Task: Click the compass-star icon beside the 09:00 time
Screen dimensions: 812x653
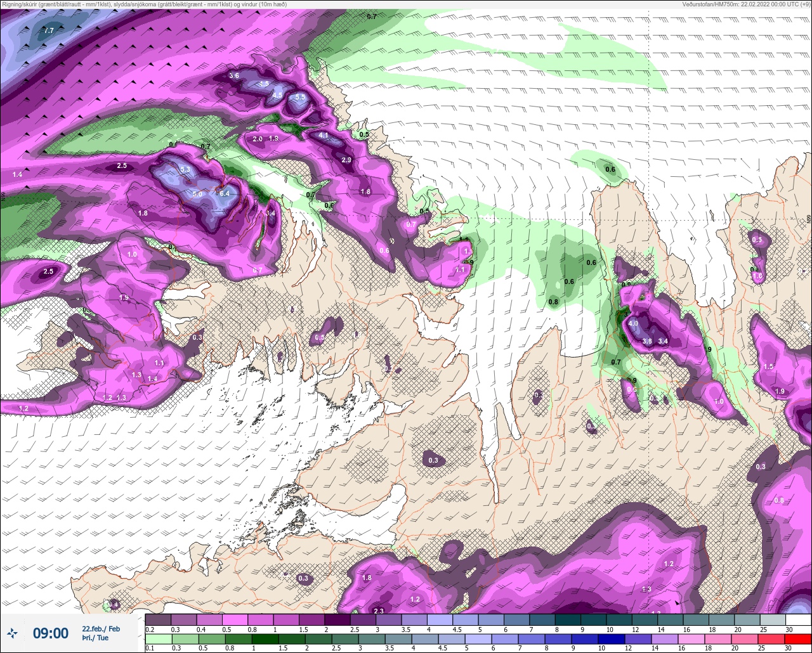Action: click(12, 633)
